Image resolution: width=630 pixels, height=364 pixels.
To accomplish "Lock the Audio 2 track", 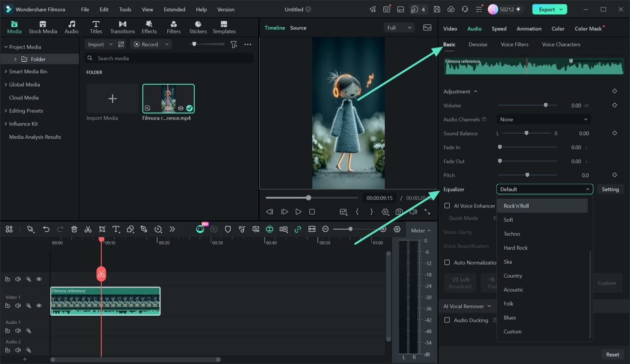I will coord(7,350).
